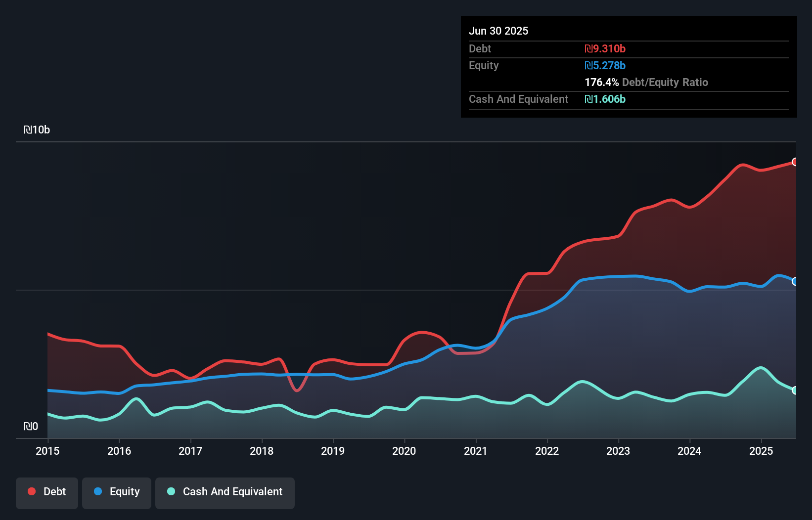Toggle the Cash And Equivalent series visibility
The image size is (812, 520).
pyautogui.click(x=225, y=493)
